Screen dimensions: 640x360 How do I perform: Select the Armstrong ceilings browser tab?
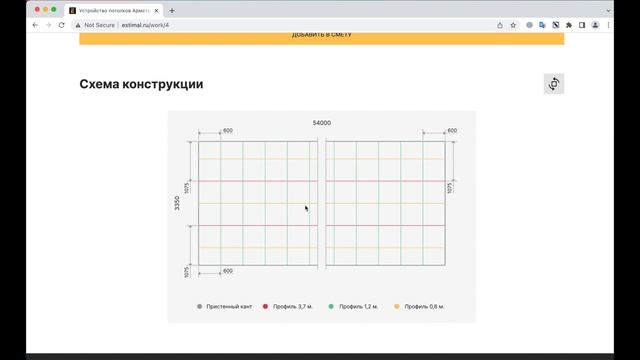coord(114,11)
